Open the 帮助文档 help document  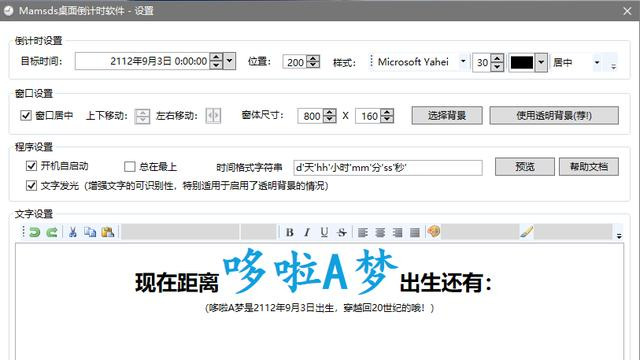(589, 167)
